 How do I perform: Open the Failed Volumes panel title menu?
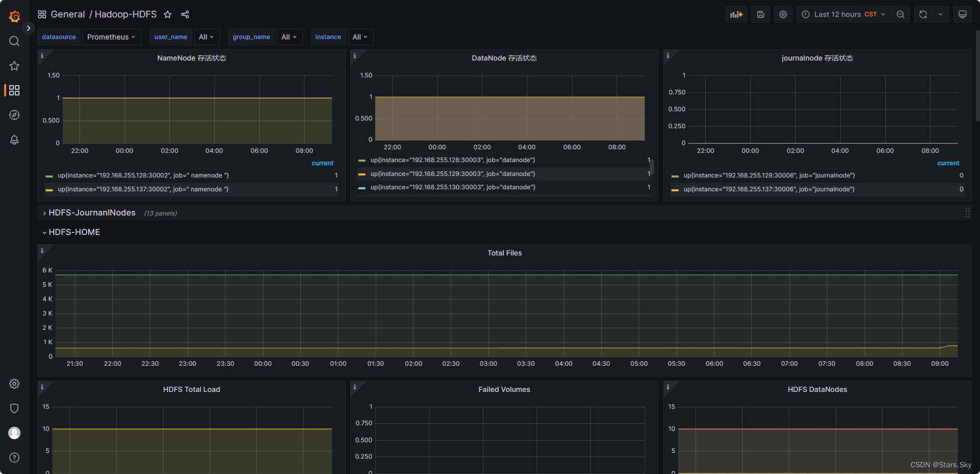click(504, 389)
